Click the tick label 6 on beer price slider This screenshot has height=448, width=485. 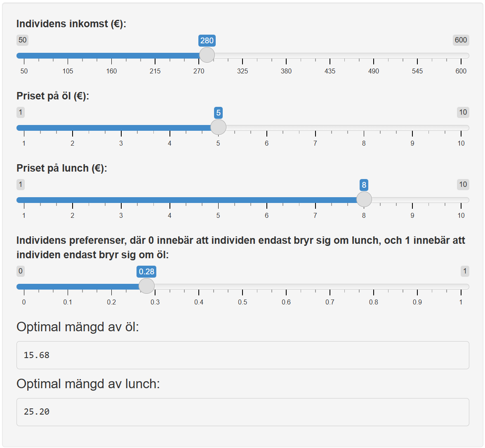(267, 144)
